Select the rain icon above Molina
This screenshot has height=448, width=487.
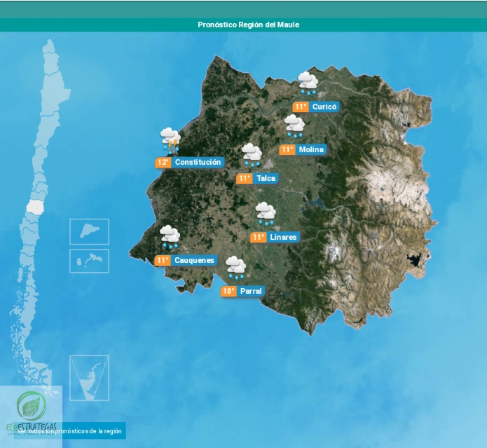(294, 126)
